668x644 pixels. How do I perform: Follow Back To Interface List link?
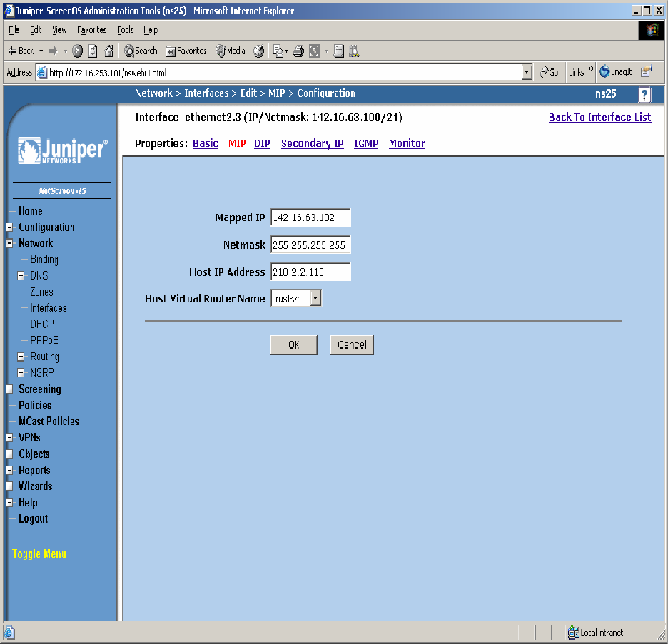click(x=599, y=117)
